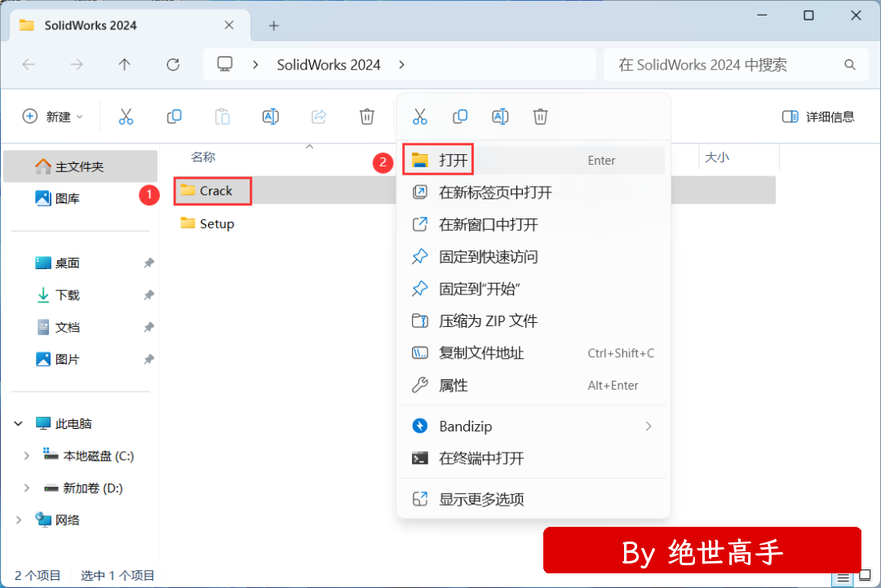This screenshot has height=588, width=881.
Task: Select the Setup folder
Action: pyautogui.click(x=216, y=223)
